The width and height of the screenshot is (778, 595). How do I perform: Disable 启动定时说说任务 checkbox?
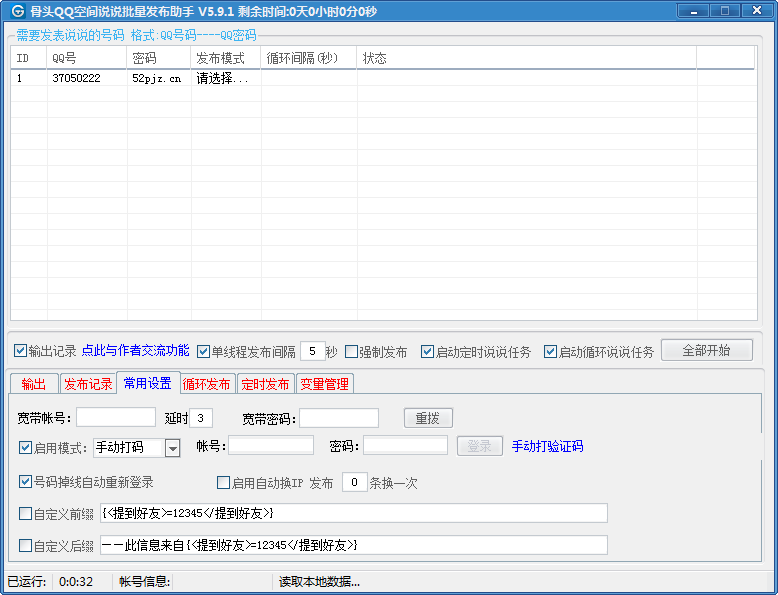click(428, 352)
